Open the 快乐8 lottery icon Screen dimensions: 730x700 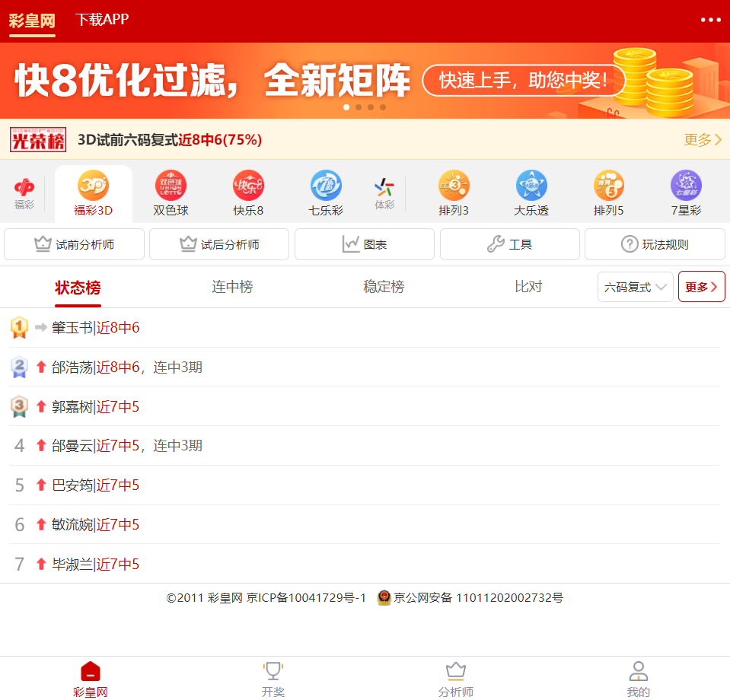tap(248, 193)
